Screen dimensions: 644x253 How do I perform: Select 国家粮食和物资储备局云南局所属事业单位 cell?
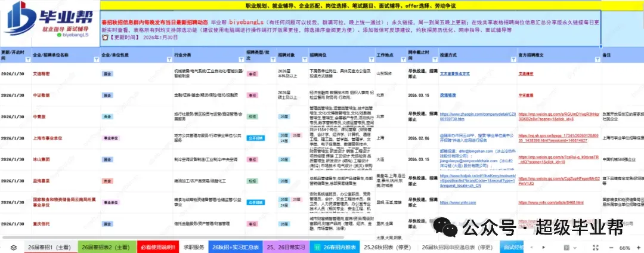click(x=65, y=202)
